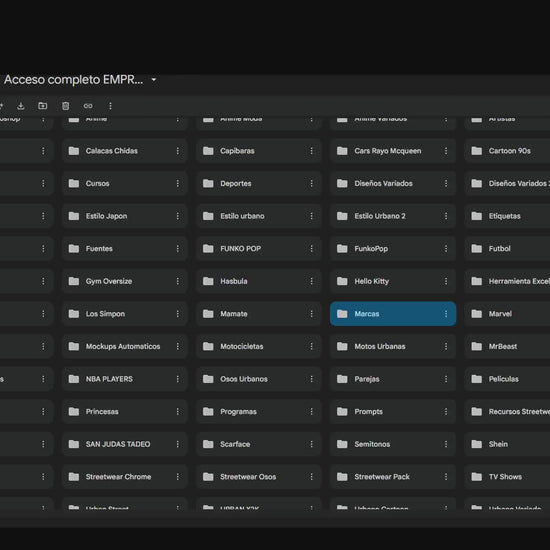Select the Streetwear Osos folder
550x550 pixels.
(259, 477)
